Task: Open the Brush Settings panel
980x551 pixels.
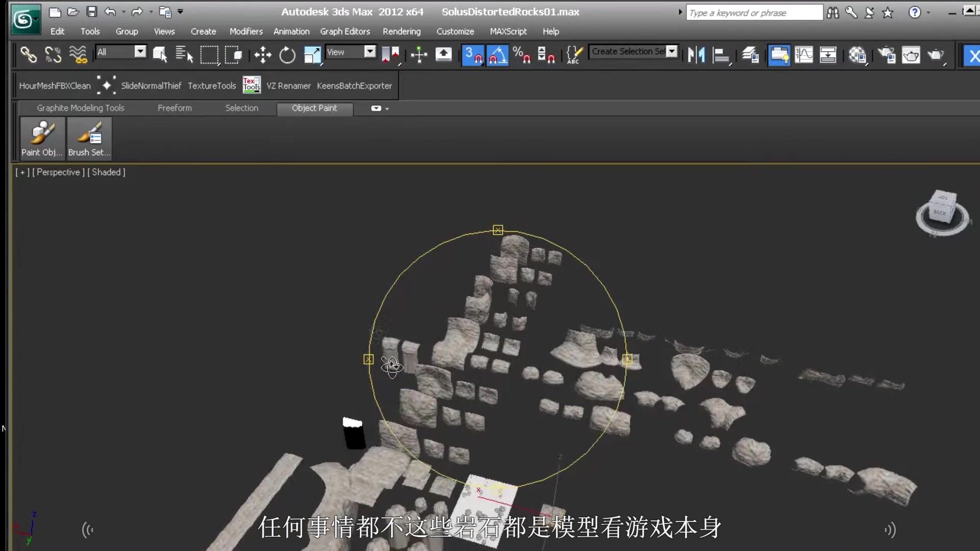Action: pyautogui.click(x=89, y=138)
